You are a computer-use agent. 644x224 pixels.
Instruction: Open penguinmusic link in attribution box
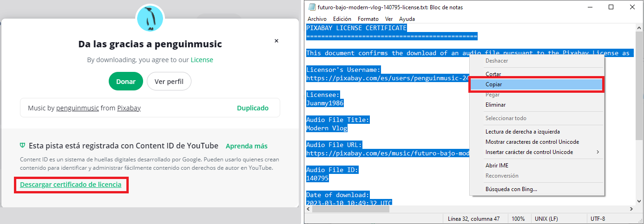tap(78, 108)
